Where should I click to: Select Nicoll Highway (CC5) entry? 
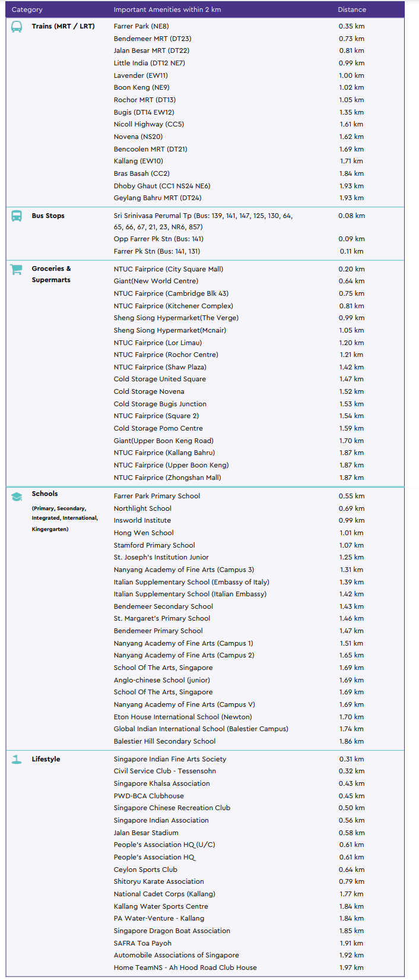pos(149,124)
